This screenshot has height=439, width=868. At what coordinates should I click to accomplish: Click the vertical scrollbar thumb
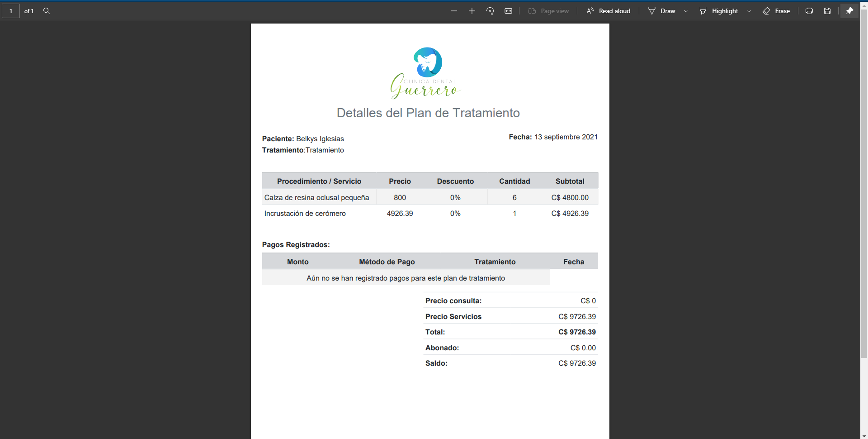864,181
